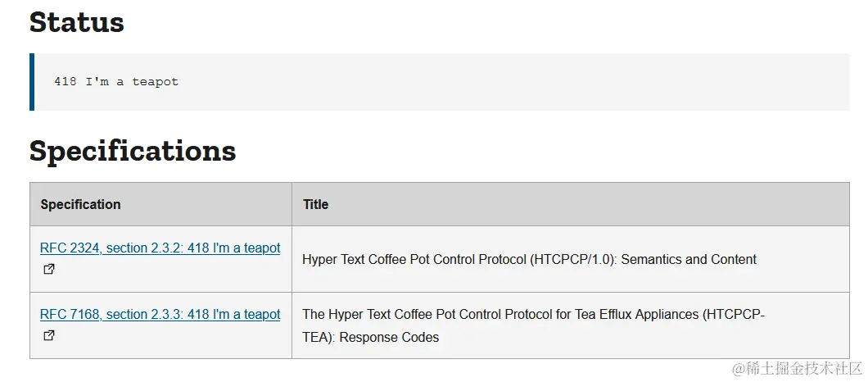Screen dimensions: 868x382
Task: Click the word "teapot" in code block
Action: tap(155, 82)
